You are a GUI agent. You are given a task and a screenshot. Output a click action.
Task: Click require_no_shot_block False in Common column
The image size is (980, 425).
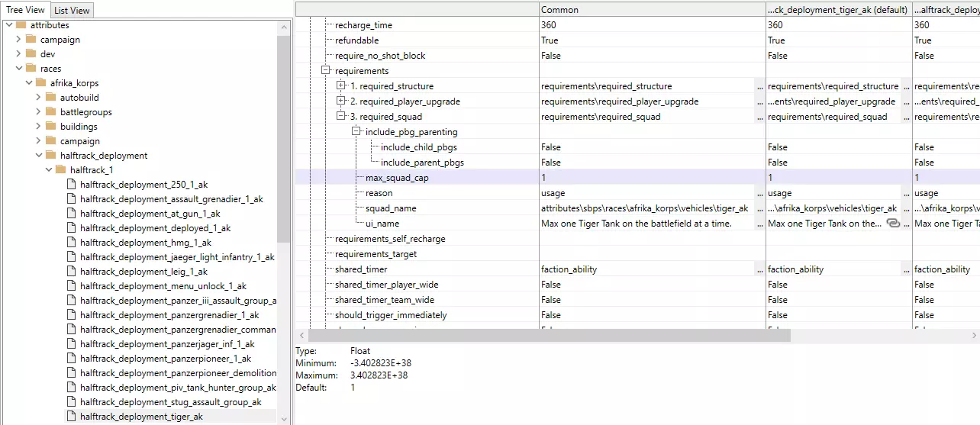652,56
